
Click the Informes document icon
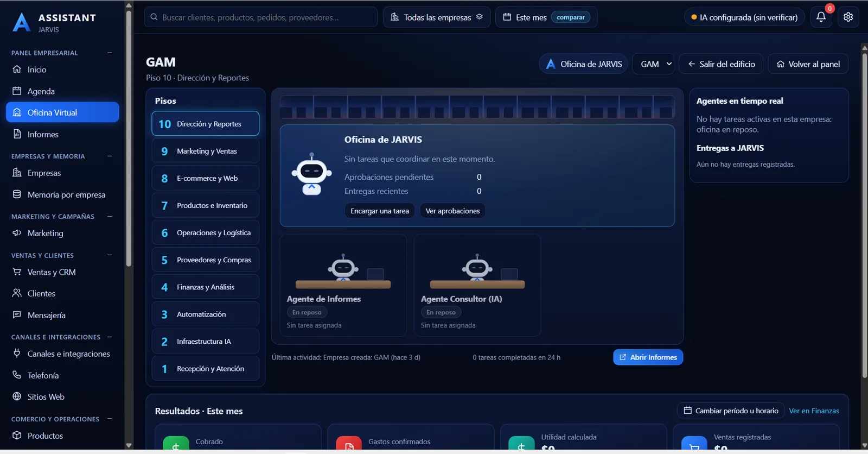[17, 134]
